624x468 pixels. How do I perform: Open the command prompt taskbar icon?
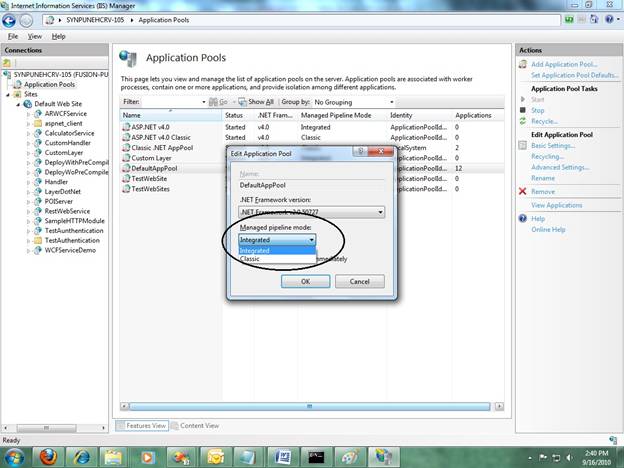pyautogui.click(x=316, y=457)
